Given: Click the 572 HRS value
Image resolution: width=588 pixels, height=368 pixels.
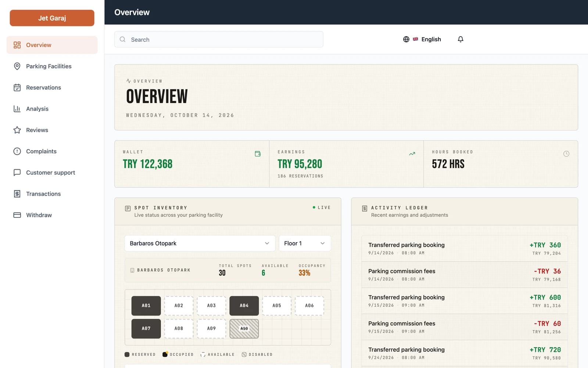Looking at the screenshot, I should click(448, 164).
